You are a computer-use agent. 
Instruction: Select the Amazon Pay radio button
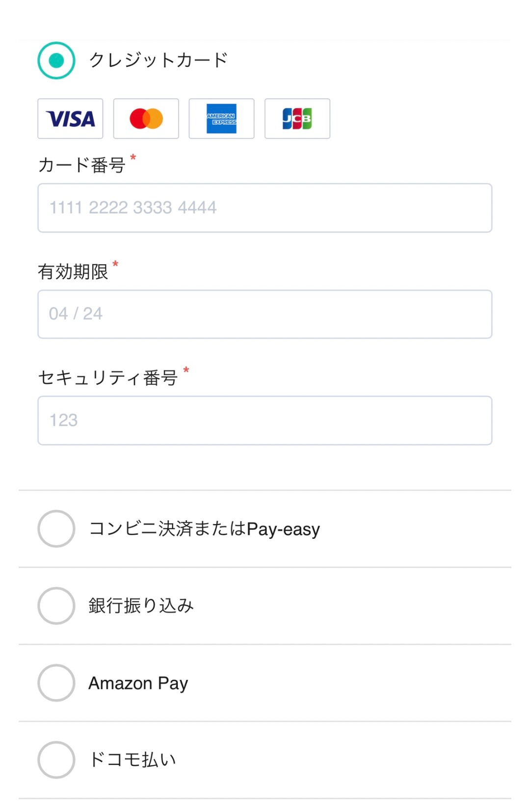tap(56, 683)
